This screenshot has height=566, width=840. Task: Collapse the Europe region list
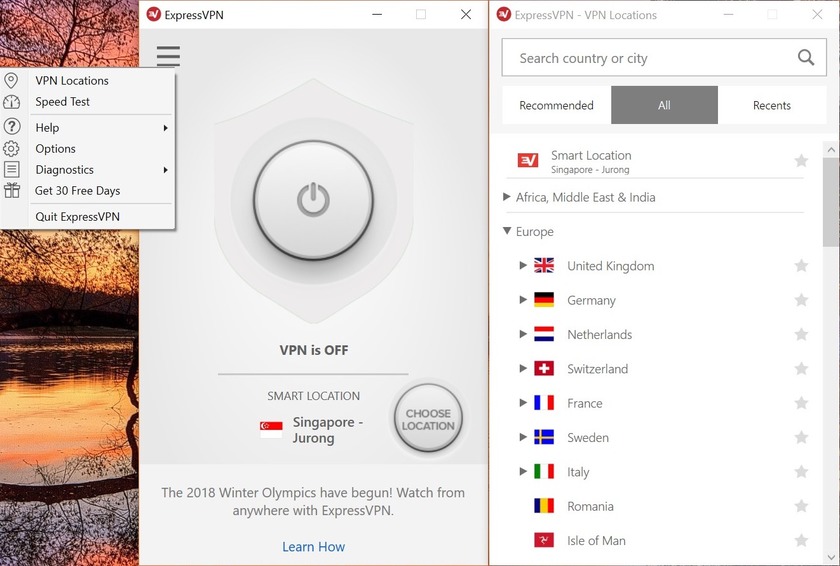click(x=507, y=231)
